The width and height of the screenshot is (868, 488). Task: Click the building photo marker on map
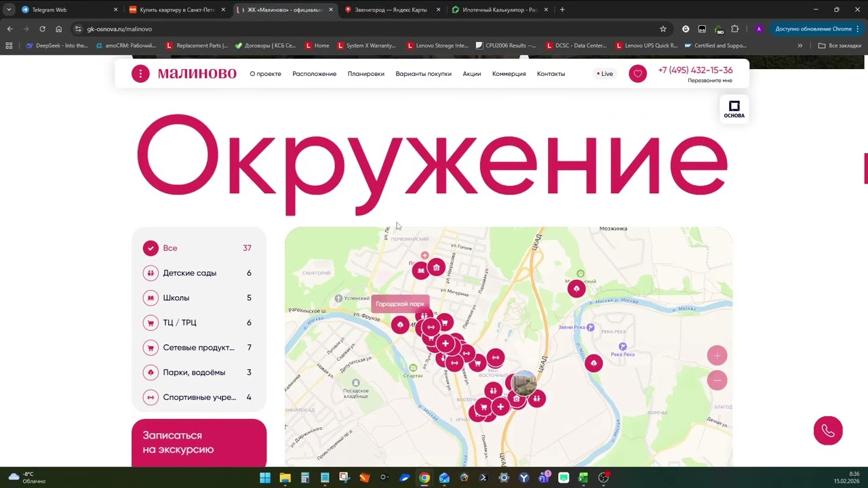(x=524, y=383)
